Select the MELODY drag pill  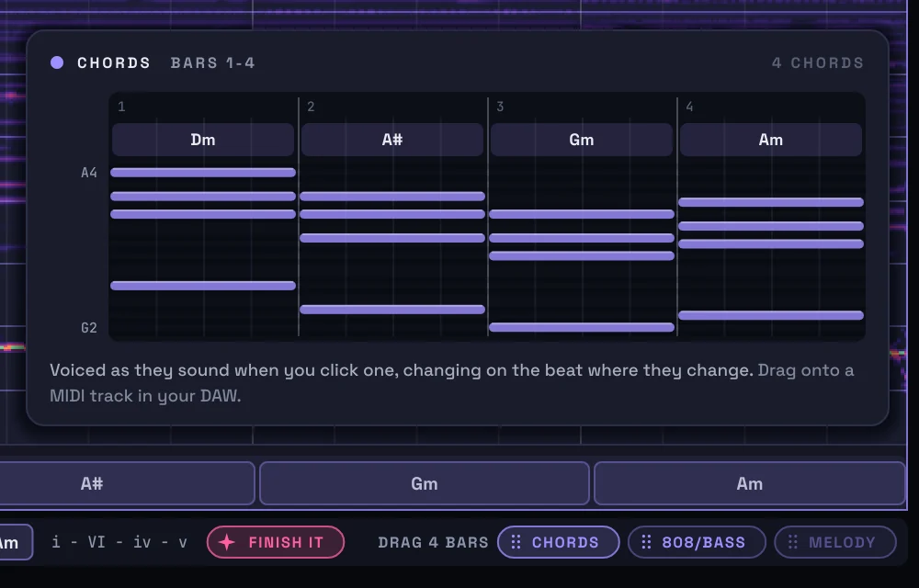835,542
